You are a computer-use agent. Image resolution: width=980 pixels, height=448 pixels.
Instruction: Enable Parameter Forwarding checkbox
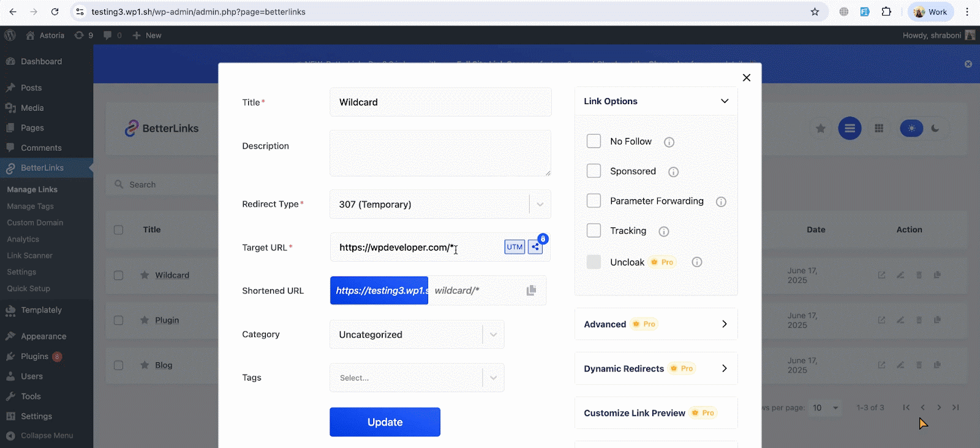click(594, 200)
